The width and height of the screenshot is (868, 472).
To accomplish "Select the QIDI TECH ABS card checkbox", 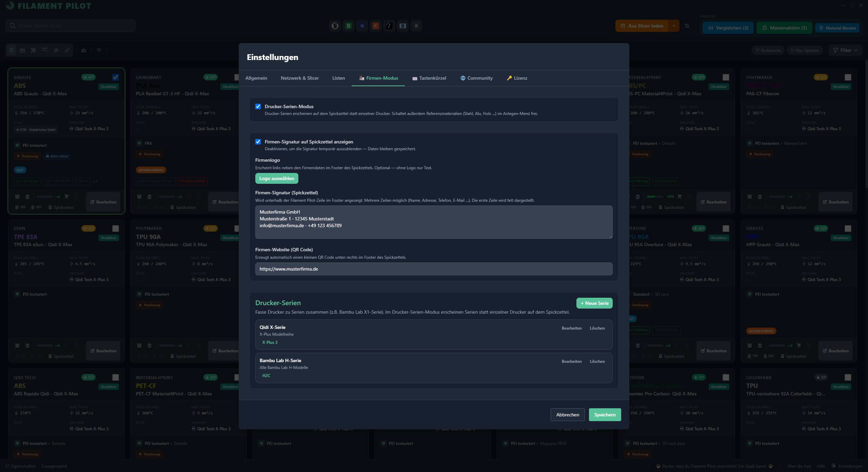I will click(x=116, y=377).
